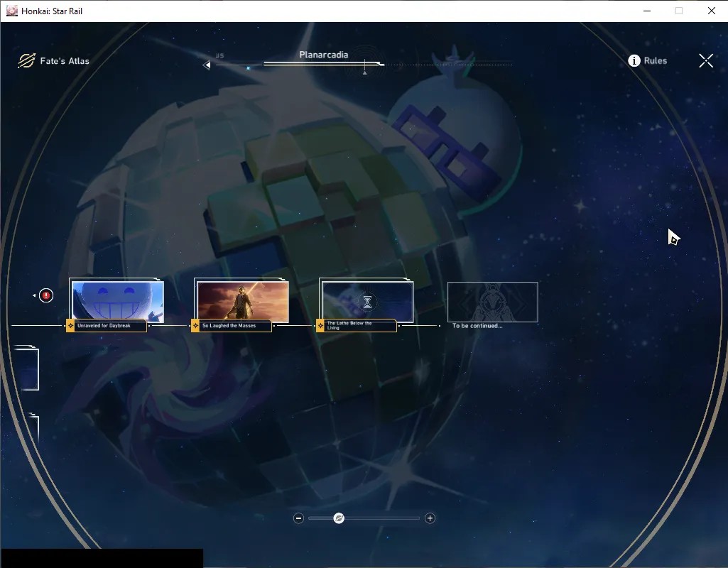Click the partially visible card at left edge

(28, 369)
